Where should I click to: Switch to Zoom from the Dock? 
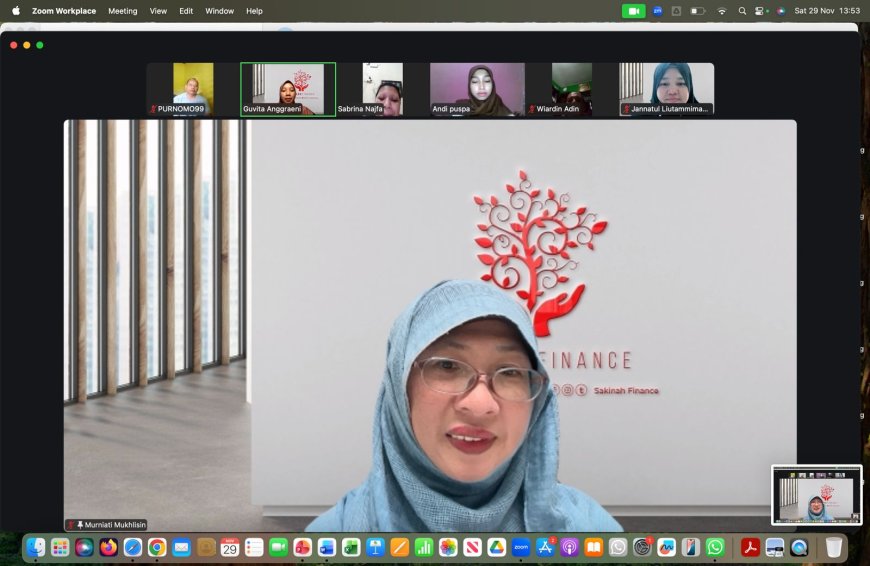pyautogui.click(x=521, y=548)
